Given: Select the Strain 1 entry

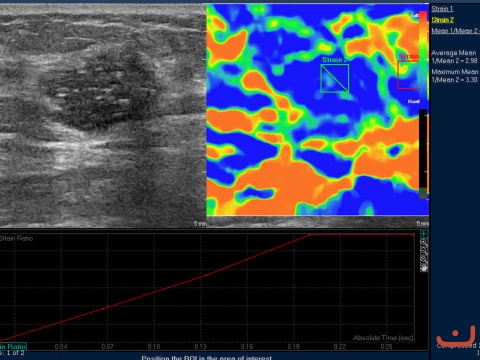Looking at the screenshot, I should pyautogui.click(x=442, y=9).
